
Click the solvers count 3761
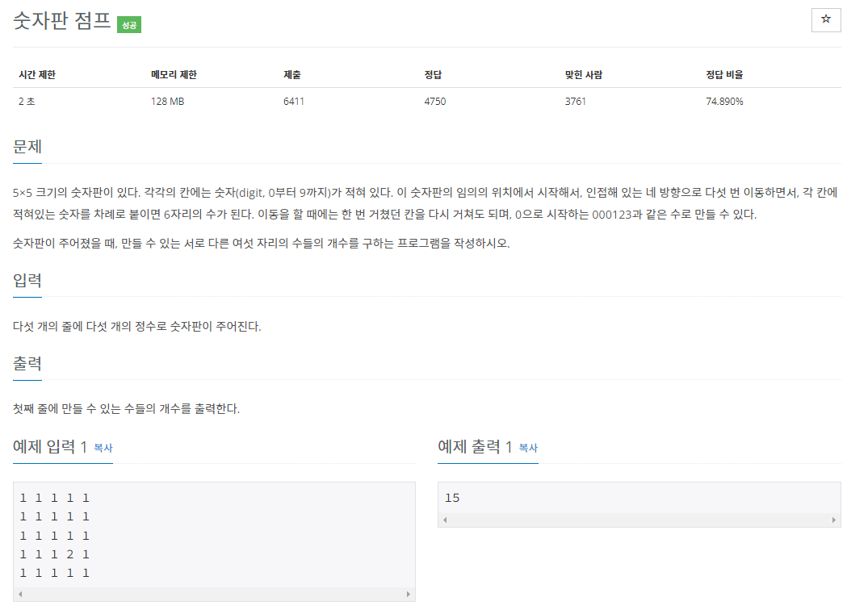click(x=576, y=101)
